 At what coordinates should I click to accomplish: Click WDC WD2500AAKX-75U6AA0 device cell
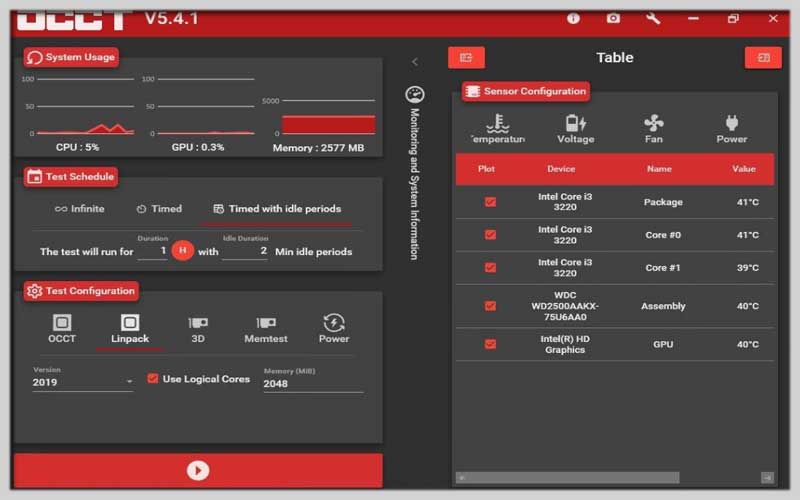565,306
